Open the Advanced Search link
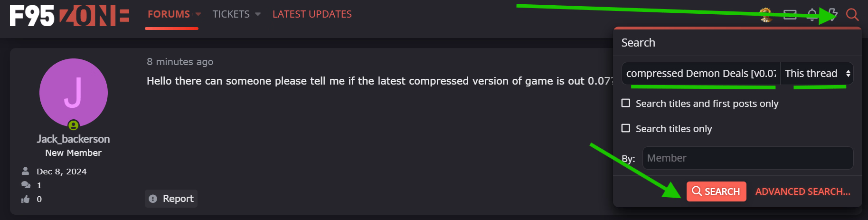868x220 pixels. point(802,191)
